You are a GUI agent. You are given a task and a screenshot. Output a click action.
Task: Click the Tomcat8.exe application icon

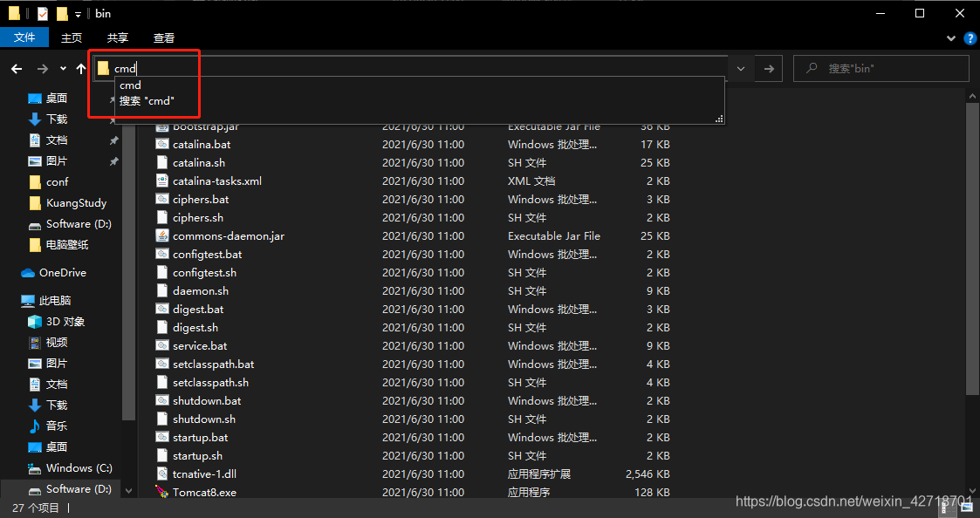pos(161,493)
